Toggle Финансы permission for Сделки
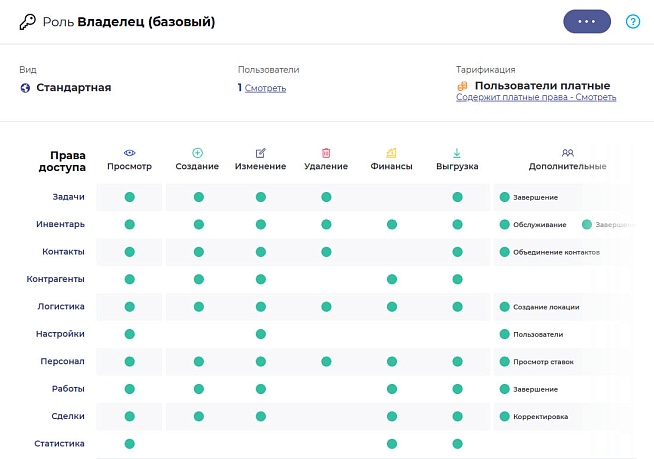The height and width of the screenshot is (459, 654). [x=392, y=416]
